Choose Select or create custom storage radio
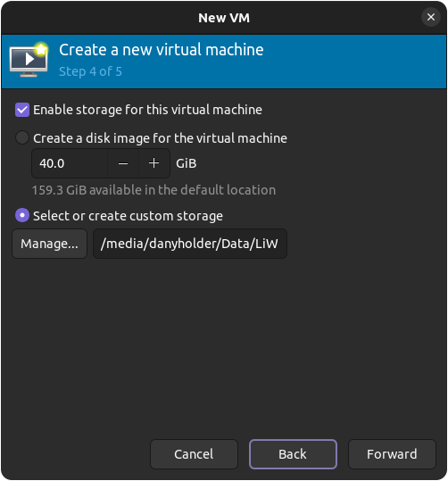Viewport: 448px width, 481px height. point(22,216)
